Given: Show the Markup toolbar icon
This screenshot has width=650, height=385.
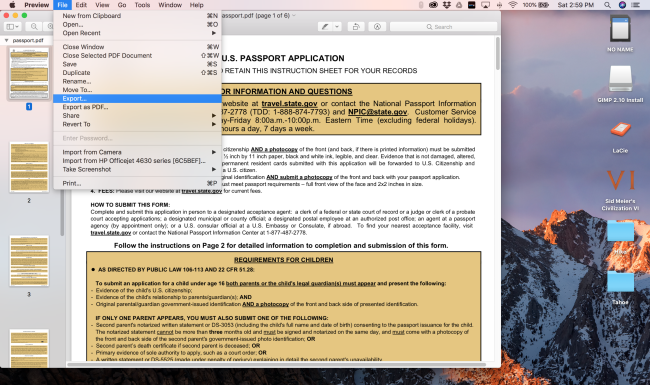Looking at the screenshot, I should click(x=377, y=27).
